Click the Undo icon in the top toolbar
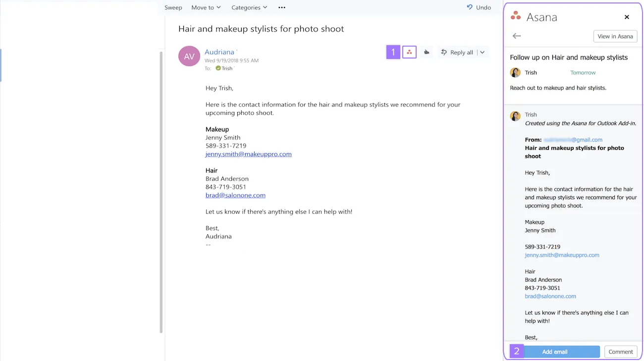The image size is (644, 361). (470, 7)
